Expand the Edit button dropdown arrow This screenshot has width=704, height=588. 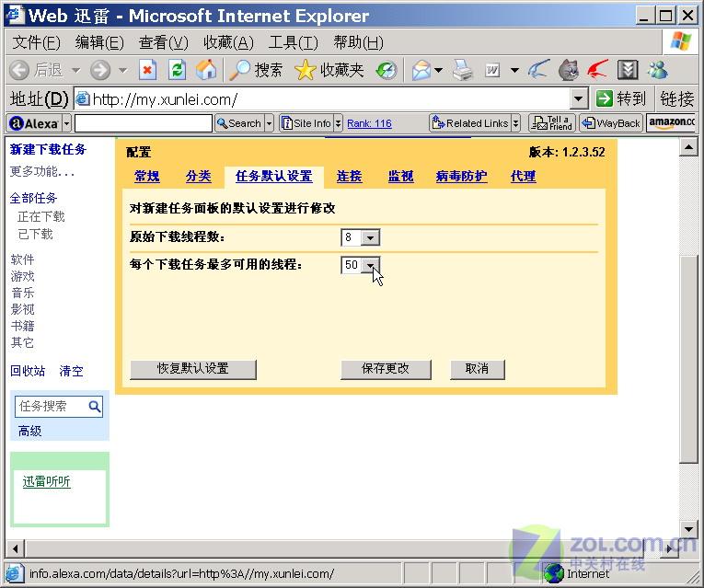[515, 70]
